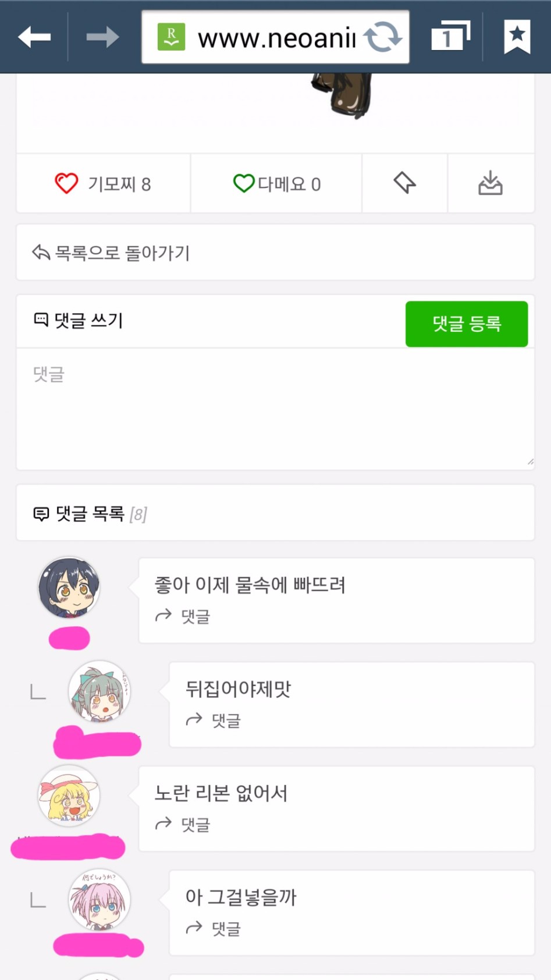Open bookmarks star icon

click(x=517, y=36)
